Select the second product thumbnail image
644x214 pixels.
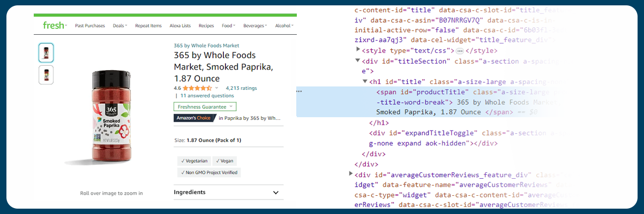46,74
